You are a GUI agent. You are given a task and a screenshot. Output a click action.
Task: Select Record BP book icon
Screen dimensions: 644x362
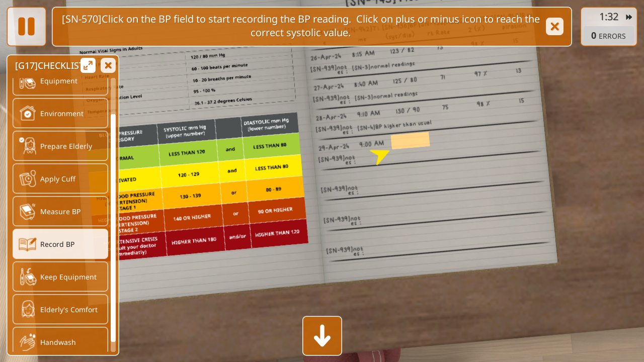[x=27, y=244]
